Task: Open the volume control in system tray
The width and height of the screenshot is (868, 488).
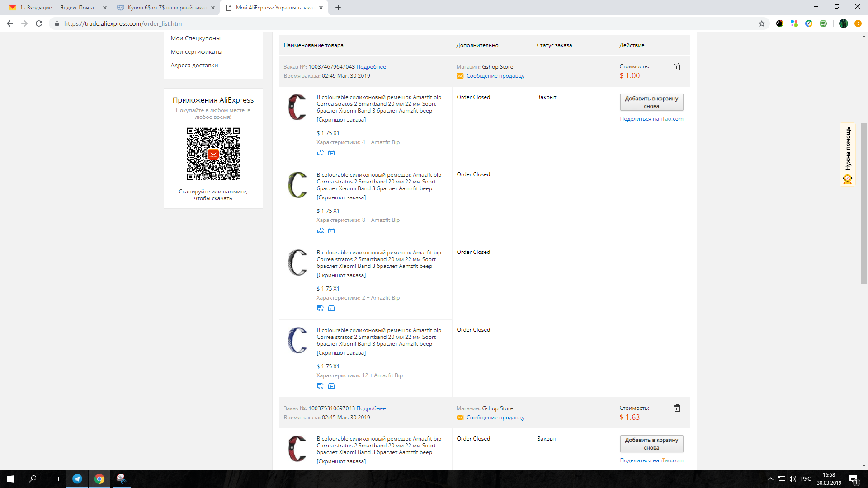Action: click(x=793, y=479)
